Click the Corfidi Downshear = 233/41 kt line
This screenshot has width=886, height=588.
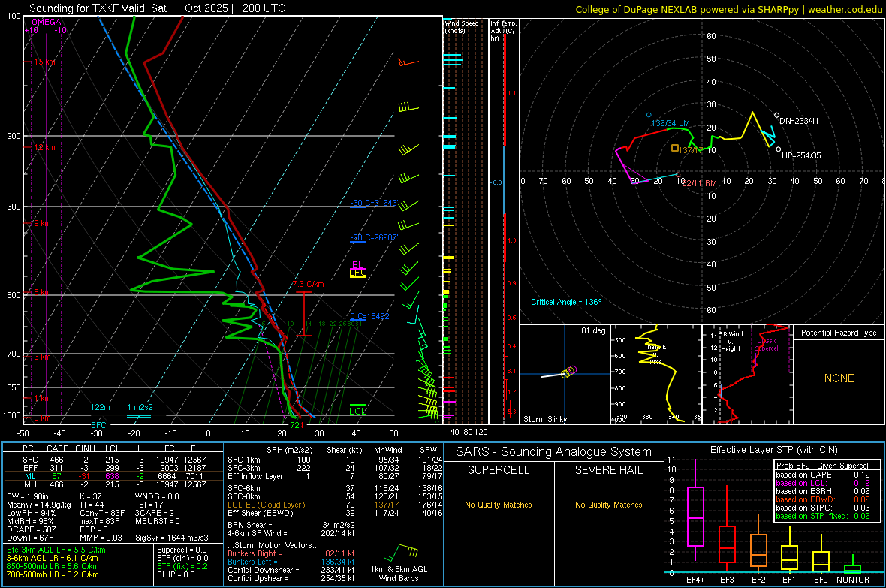(x=291, y=570)
